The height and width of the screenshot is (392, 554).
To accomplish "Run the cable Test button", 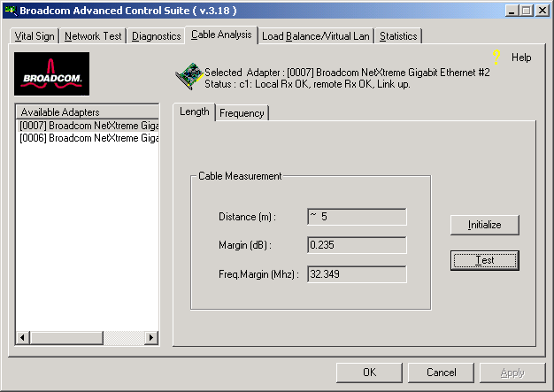I will click(484, 260).
